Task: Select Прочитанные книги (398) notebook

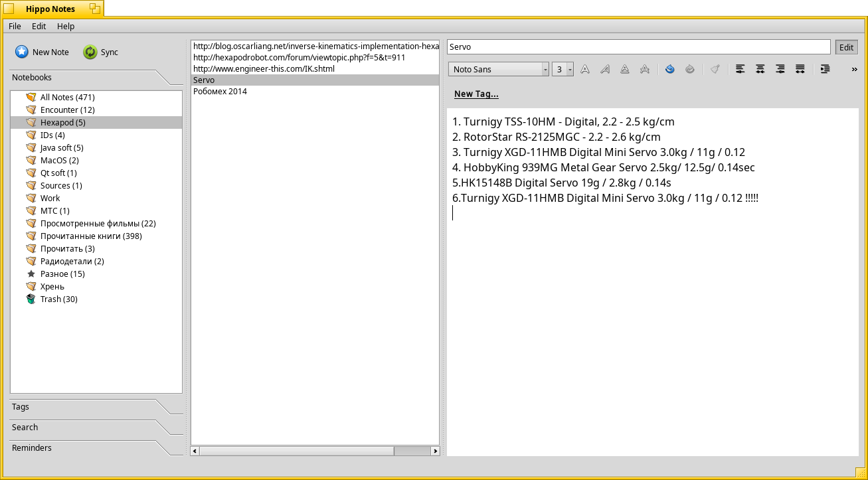Action: pyautogui.click(x=96, y=236)
